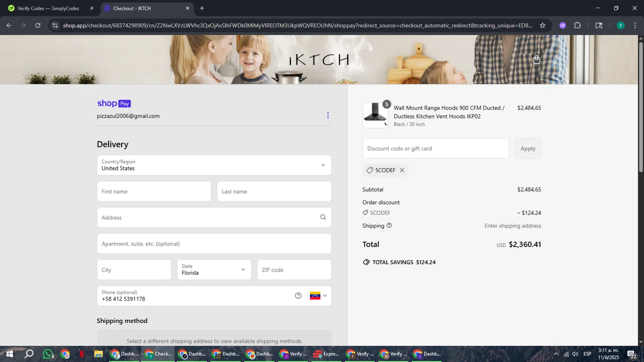Click the Address input field
The height and width of the screenshot is (362, 644).
tap(214, 217)
